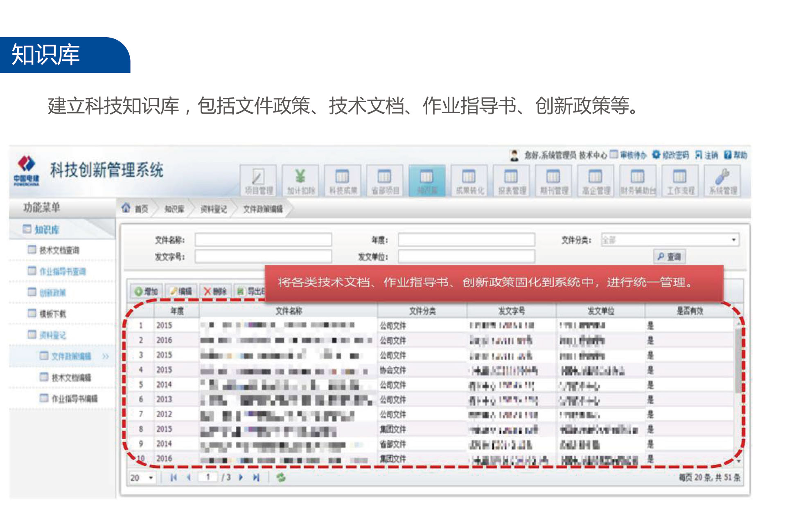This screenshot has width=785, height=532.
Task: Open the page size dropdown showing 20
Action: pos(151,478)
